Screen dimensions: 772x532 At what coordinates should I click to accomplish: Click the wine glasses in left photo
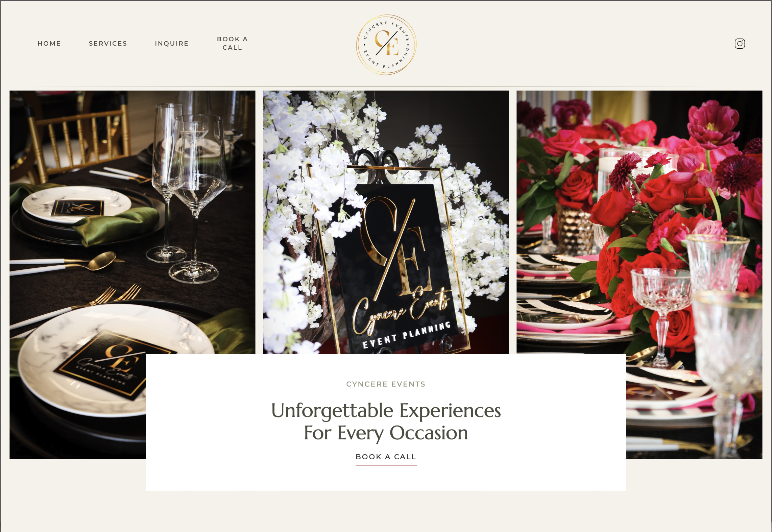click(189, 193)
